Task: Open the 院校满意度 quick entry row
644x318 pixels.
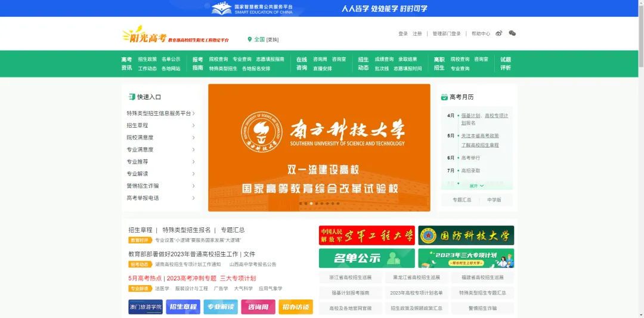Action: pyautogui.click(x=161, y=137)
